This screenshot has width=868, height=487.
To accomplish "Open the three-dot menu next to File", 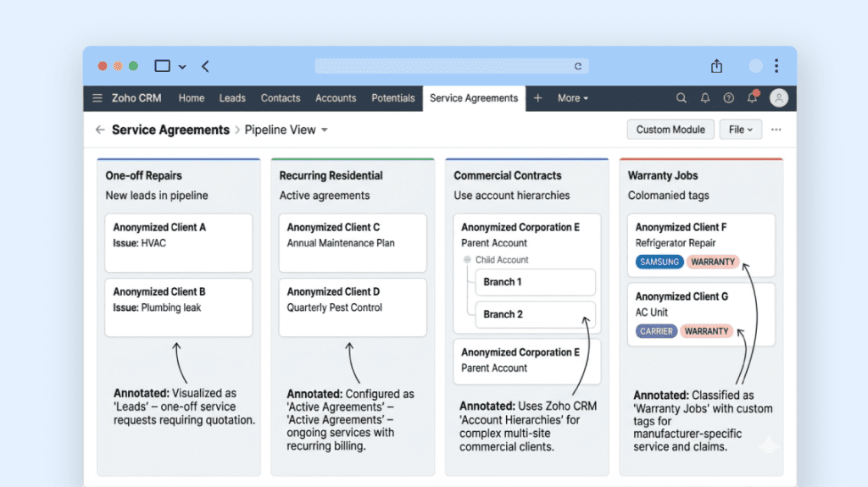I will [x=776, y=130].
